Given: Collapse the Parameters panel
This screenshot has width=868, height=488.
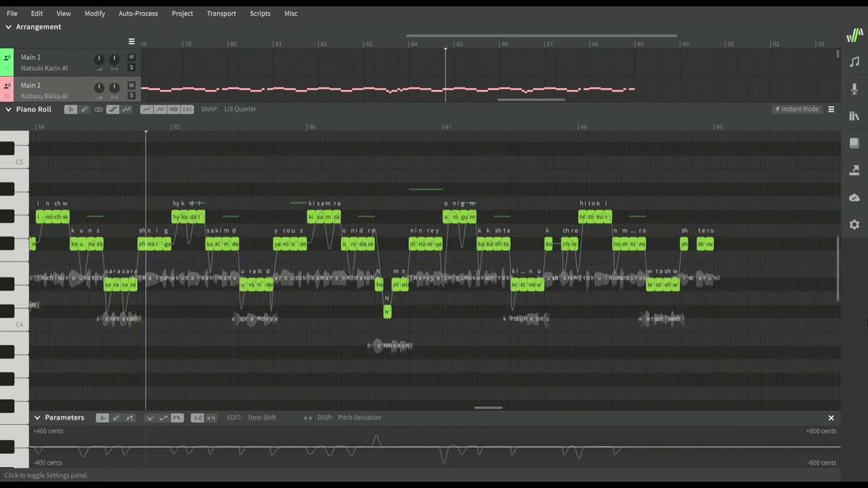Looking at the screenshot, I should [37, 418].
